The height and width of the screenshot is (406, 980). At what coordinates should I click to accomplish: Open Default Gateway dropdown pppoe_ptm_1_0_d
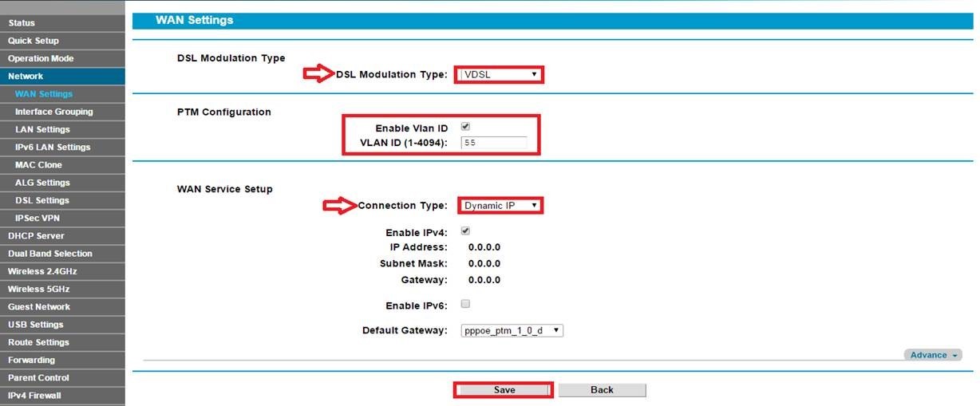pyautogui.click(x=512, y=330)
